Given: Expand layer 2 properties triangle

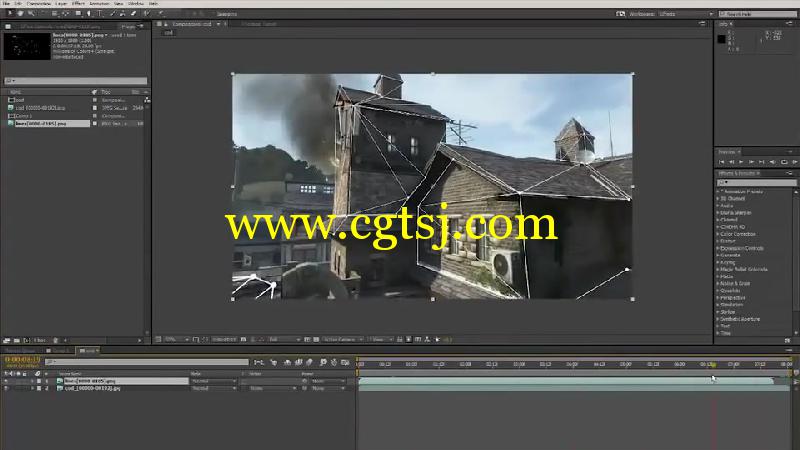Looking at the screenshot, I should pyautogui.click(x=32, y=388).
